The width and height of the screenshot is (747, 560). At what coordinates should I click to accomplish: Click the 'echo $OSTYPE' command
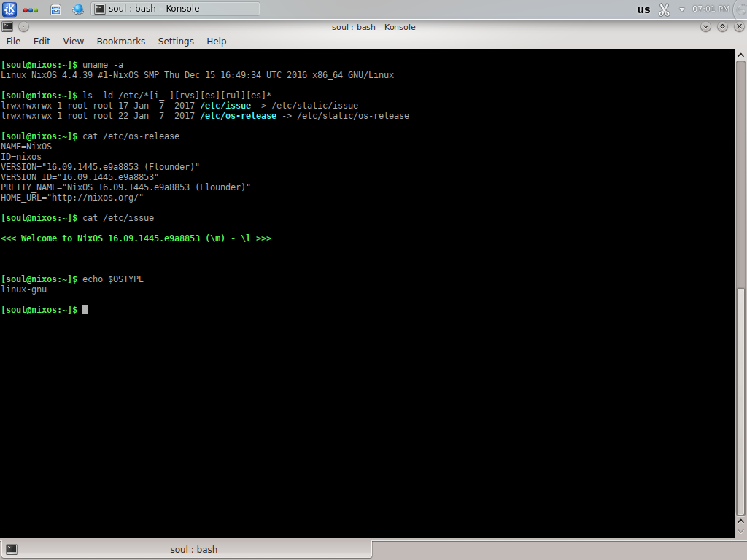113,279
